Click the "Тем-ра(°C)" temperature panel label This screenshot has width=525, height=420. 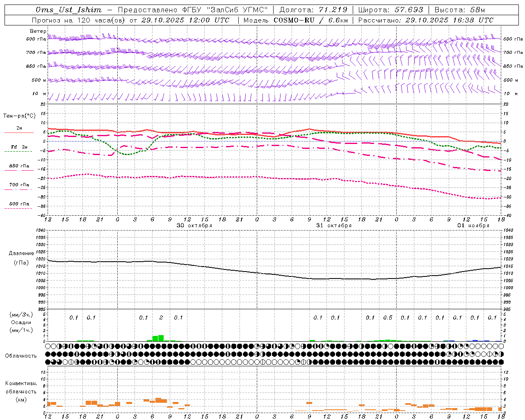click(19, 116)
